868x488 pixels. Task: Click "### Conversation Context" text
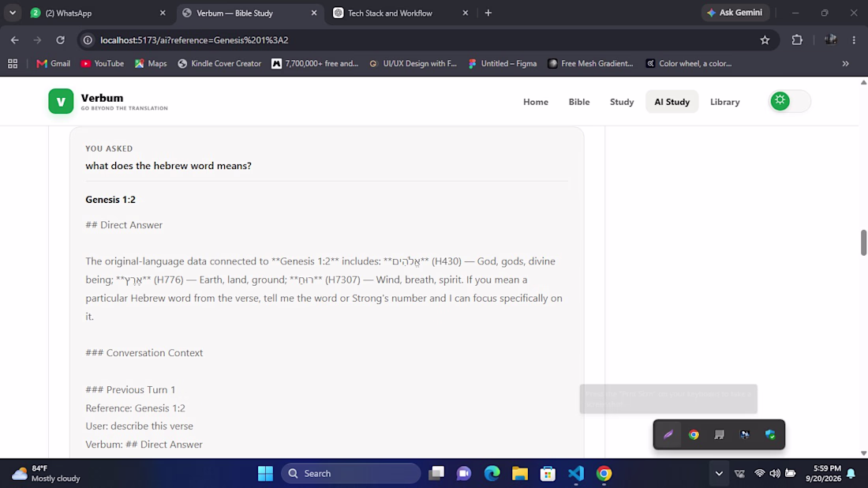(x=144, y=353)
